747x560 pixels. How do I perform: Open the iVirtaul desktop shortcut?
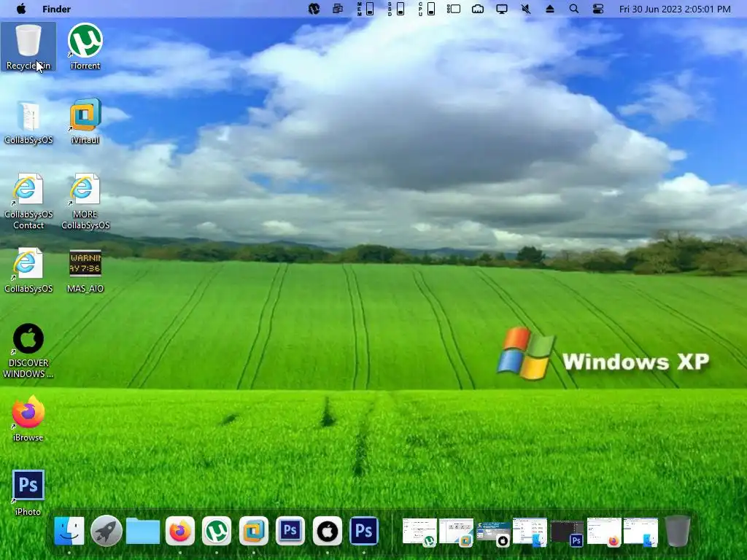pyautogui.click(x=85, y=122)
